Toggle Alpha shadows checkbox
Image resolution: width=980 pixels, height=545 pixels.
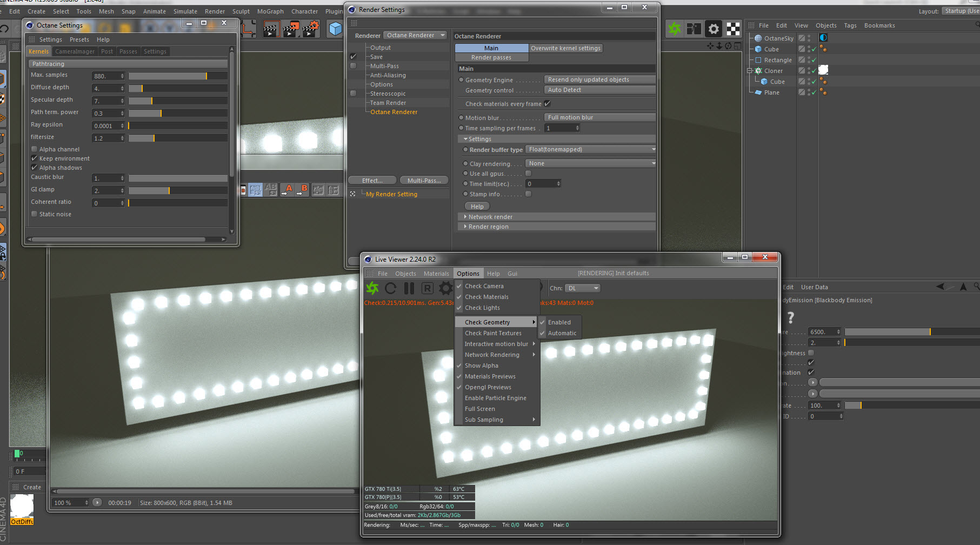pyautogui.click(x=35, y=168)
